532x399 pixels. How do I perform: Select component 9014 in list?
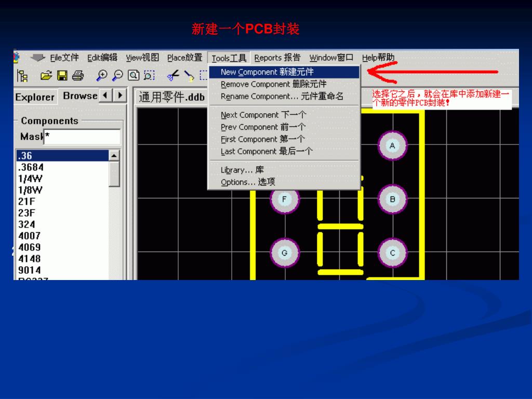[x=62, y=270]
